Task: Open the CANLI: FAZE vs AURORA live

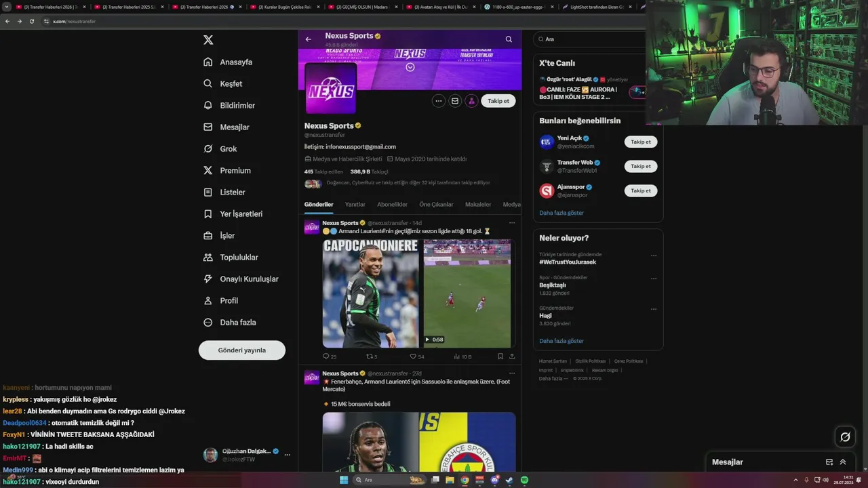Action: coord(579,93)
